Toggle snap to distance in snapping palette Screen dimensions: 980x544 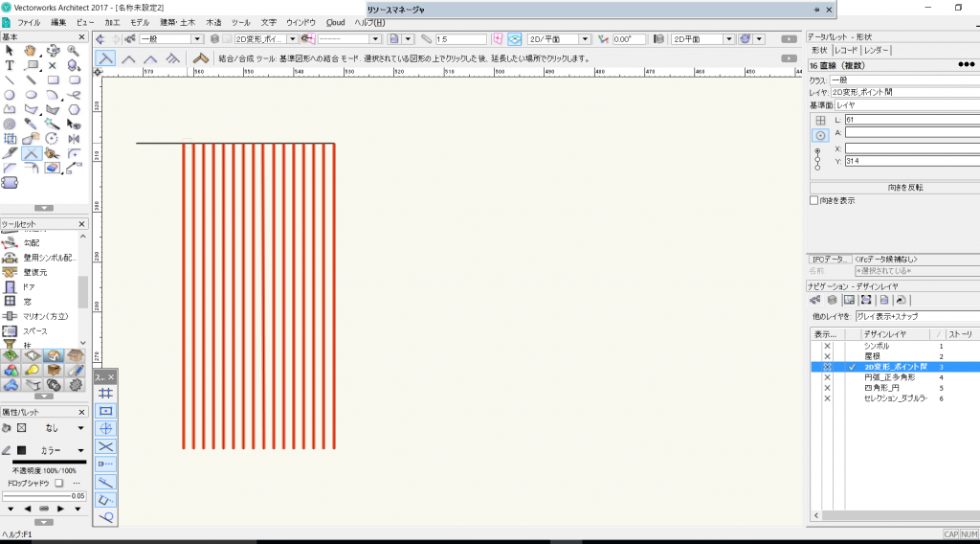point(105,482)
